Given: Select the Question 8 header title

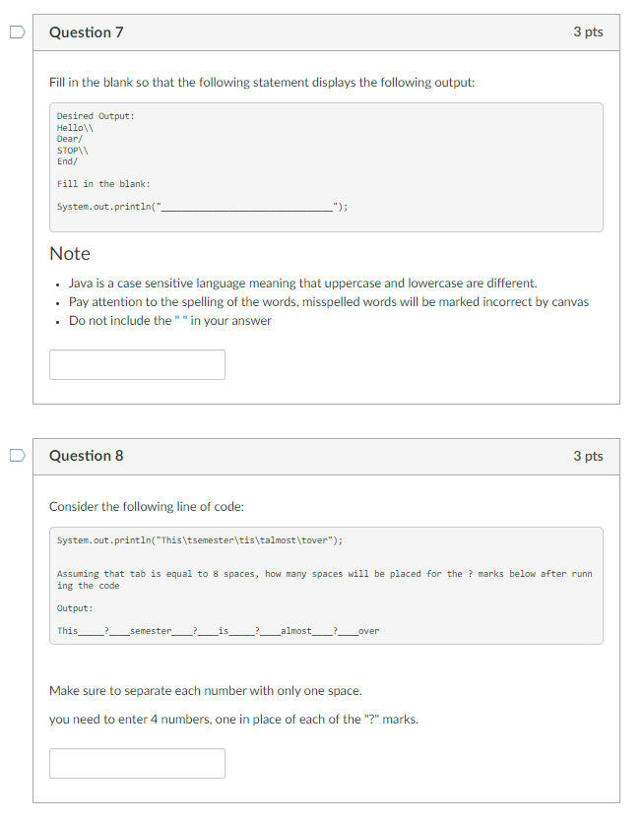Looking at the screenshot, I should click(87, 456).
